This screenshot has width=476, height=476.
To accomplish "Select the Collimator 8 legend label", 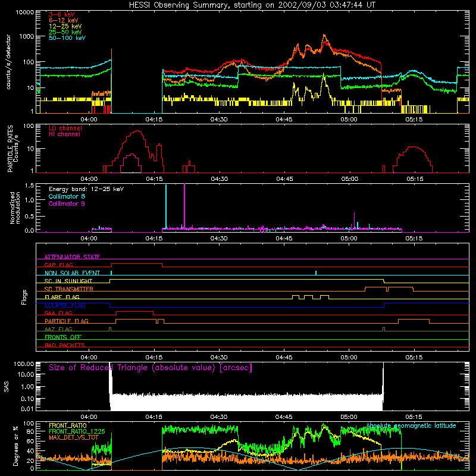I will (67, 196).
